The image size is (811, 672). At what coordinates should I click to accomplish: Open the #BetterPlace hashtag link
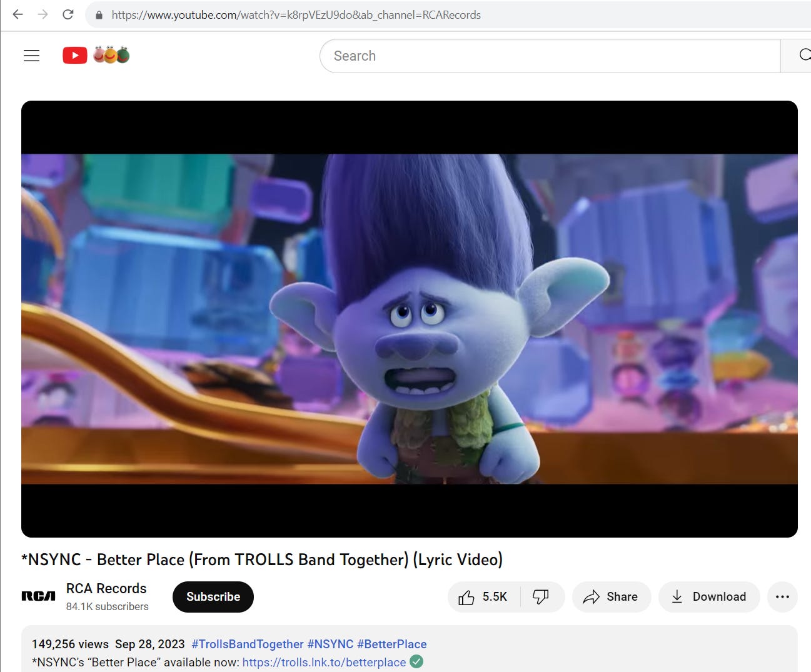(392, 644)
